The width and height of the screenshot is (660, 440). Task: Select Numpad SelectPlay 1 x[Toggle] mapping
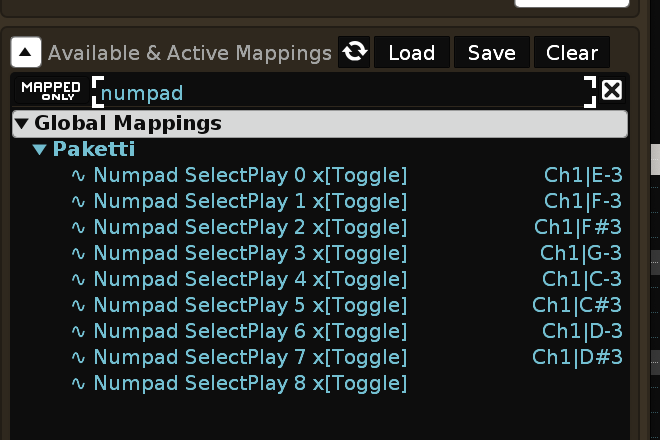point(250,201)
